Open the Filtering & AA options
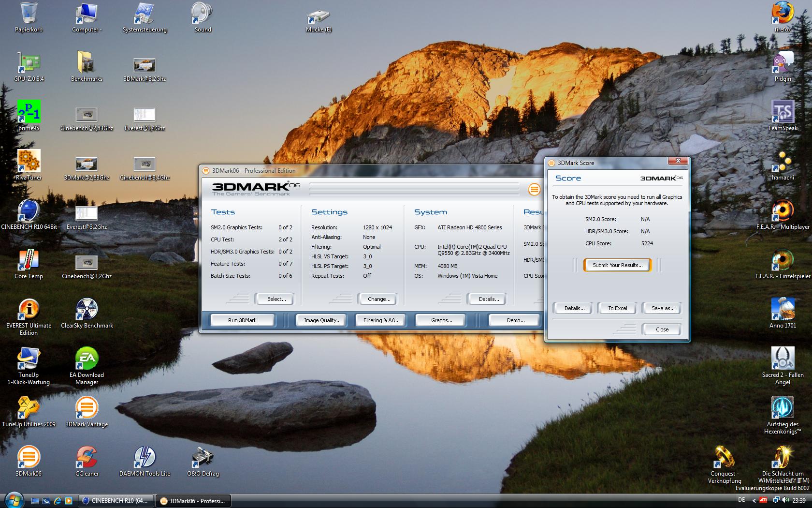The width and height of the screenshot is (812, 508). point(381,320)
